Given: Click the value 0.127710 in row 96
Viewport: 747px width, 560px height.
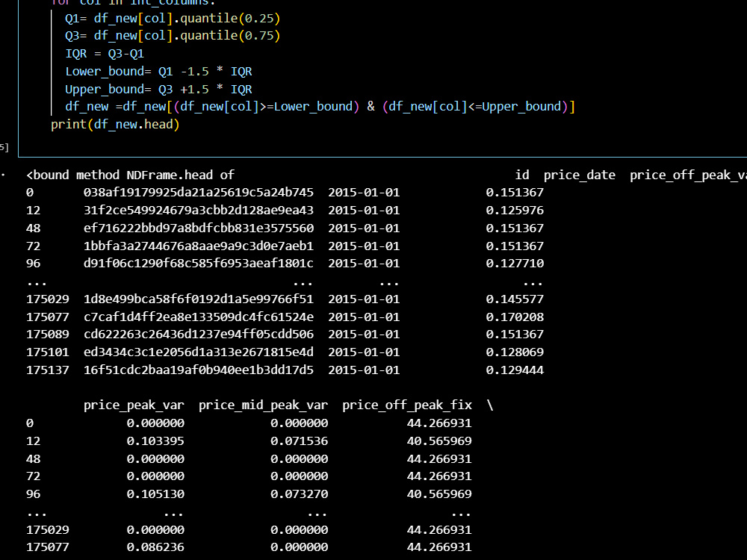Looking at the screenshot, I should tap(515, 264).
